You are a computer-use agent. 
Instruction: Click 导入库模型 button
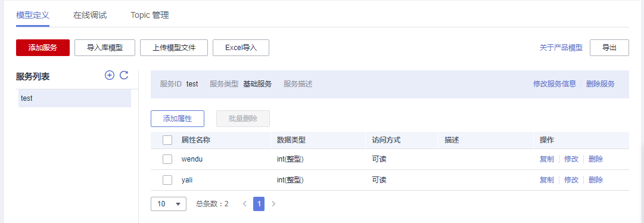(x=105, y=48)
